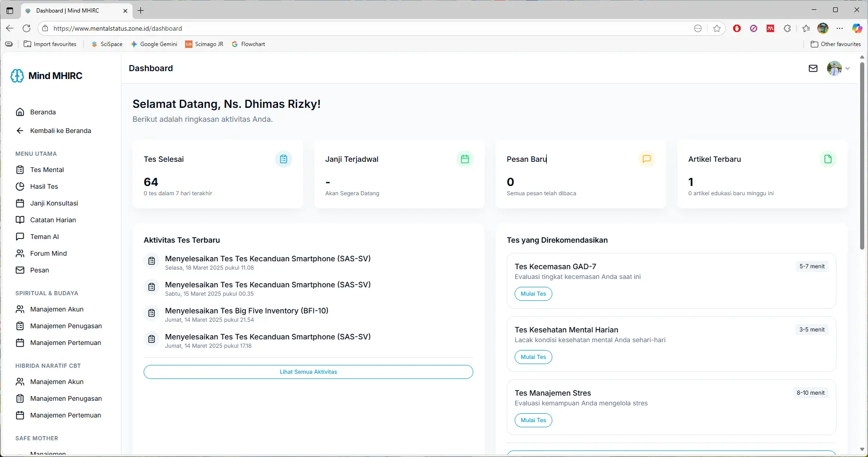This screenshot has width=868, height=457.
Task: Click Lihat Semua Aktivitas button
Action: click(x=308, y=372)
